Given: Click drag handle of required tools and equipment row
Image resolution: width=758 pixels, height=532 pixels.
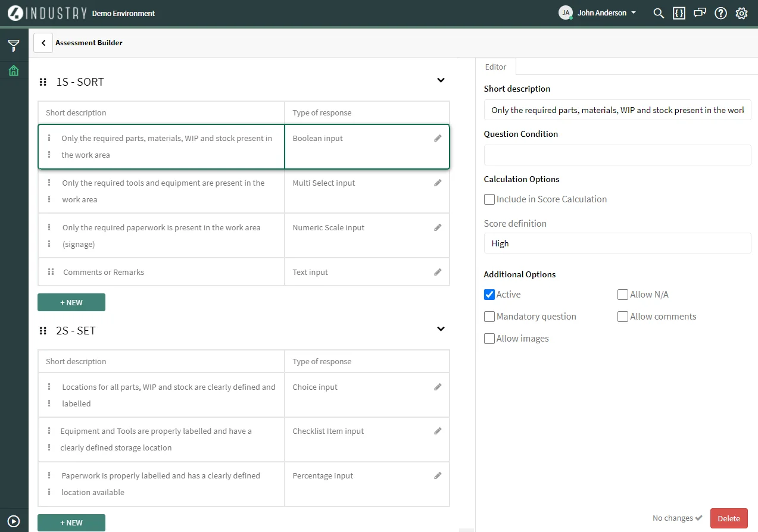Looking at the screenshot, I should tap(49, 191).
